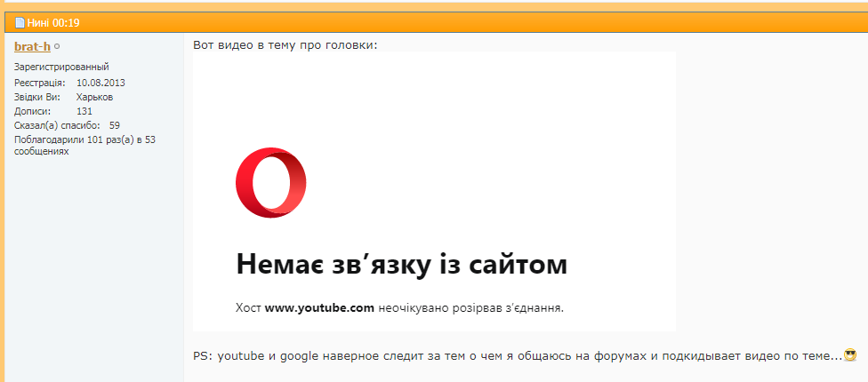This screenshot has height=382, width=868.
Task: Click the red Opera logo in the error frame
Action: [271, 184]
